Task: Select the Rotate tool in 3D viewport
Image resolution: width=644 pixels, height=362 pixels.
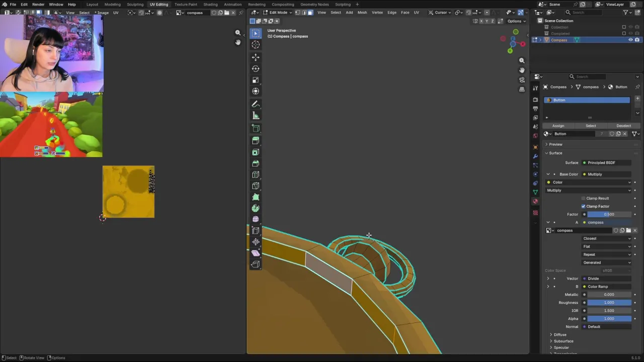Action: click(x=256, y=68)
